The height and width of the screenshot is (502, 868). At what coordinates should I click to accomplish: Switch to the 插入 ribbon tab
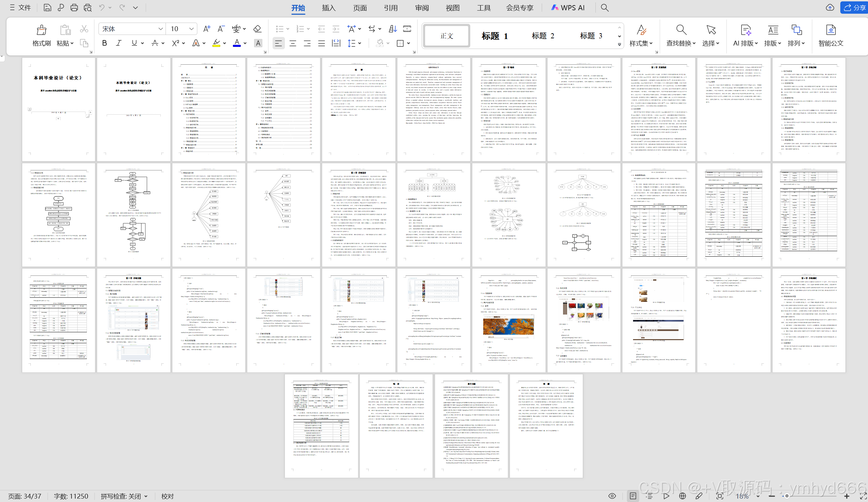click(x=328, y=8)
